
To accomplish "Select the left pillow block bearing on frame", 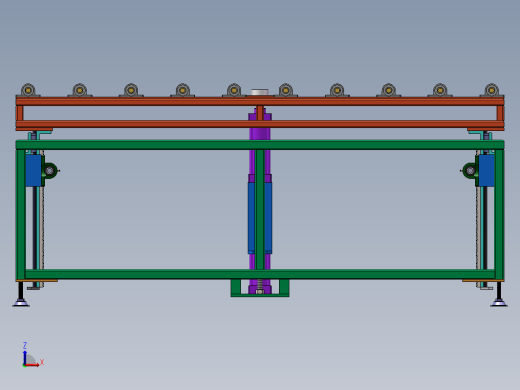I will click(x=50, y=171).
